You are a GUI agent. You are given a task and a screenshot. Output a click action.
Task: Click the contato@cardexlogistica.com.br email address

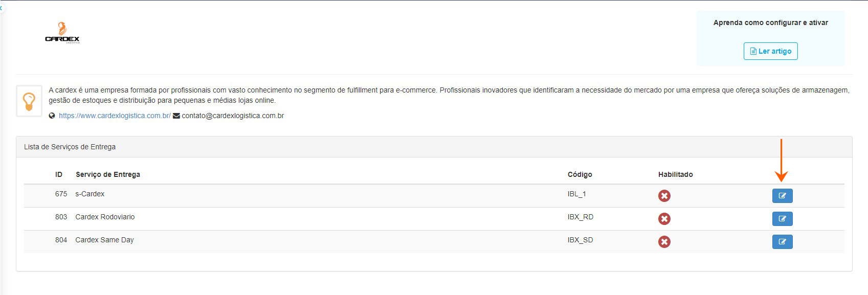click(x=233, y=116)
